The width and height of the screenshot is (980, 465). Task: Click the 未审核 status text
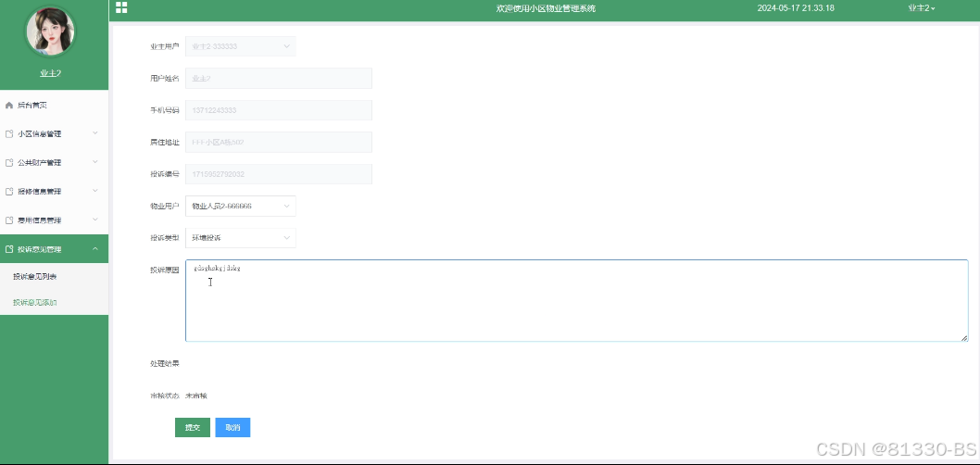[x=196, y=396]
